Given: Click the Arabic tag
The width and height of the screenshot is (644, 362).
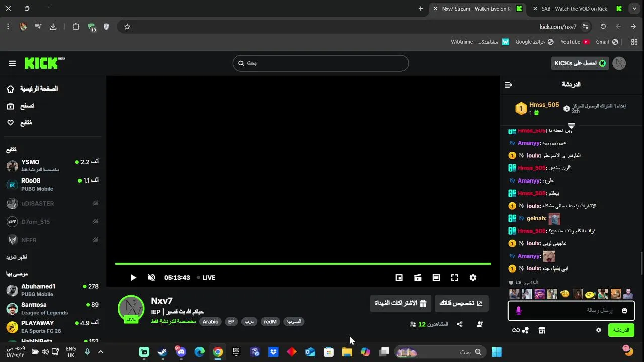Looking at the screenshot, I should pyautogui.click(x=210, y=322).
